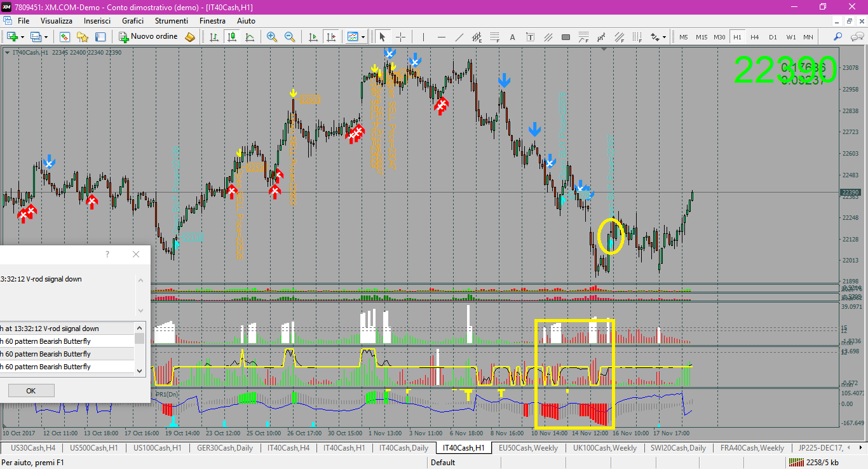
Task: Switch chart to bar chart style
Action: tap(214, 37)
